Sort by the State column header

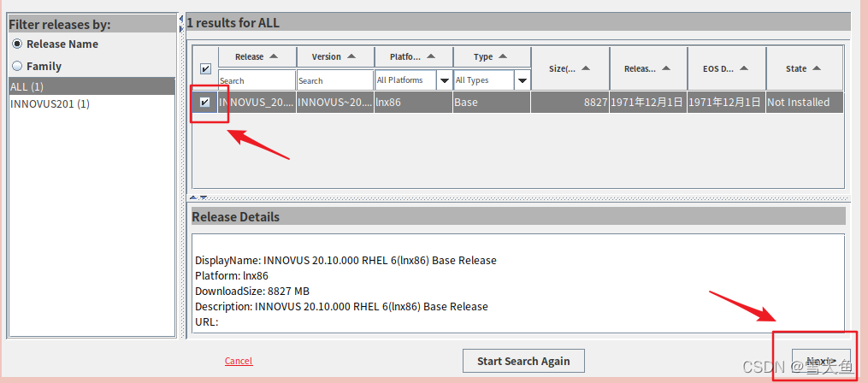click(x=805, y=68)
